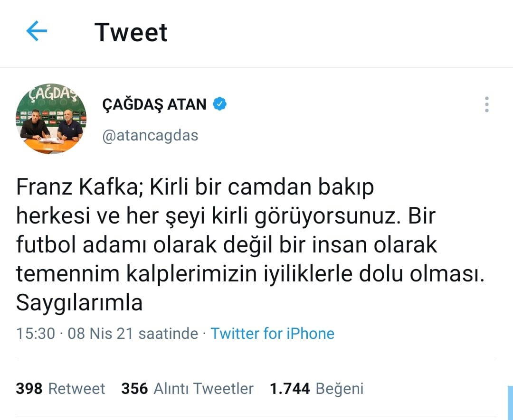Image resolution: width=513 pixels, height=420 pixels.
Task: Tap the blue verified badge
Action: [x=219, y=104]
